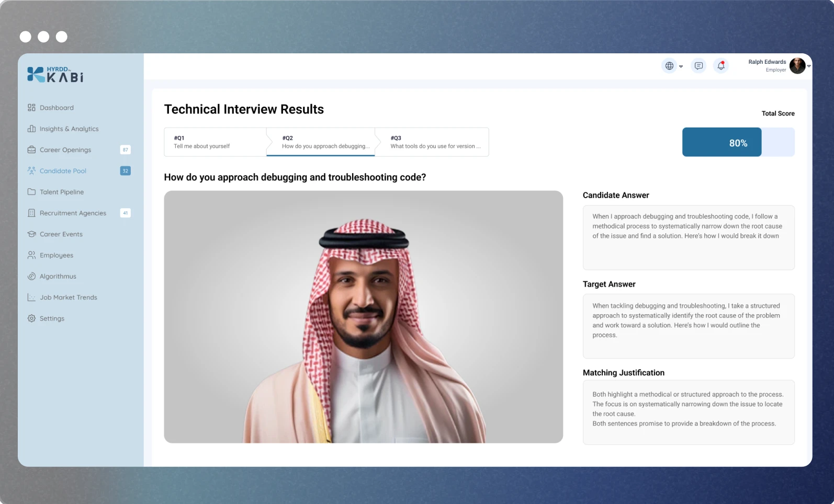
Task: Click the Employees users icon
Action: pyautogui.click(x=31, y=255)
